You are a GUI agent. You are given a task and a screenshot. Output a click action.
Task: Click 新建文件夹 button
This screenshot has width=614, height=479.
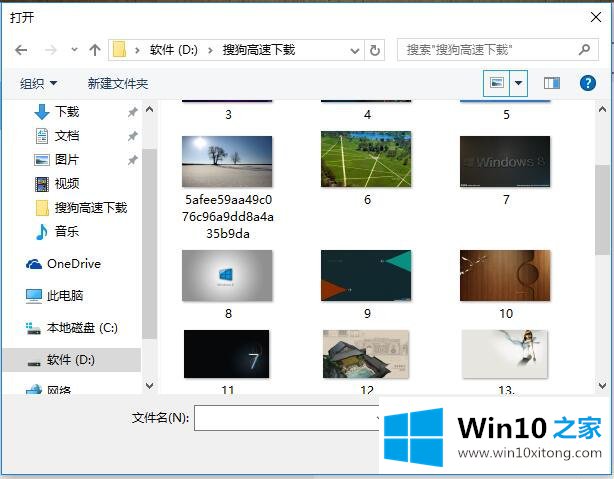click(x=118, y=83)
